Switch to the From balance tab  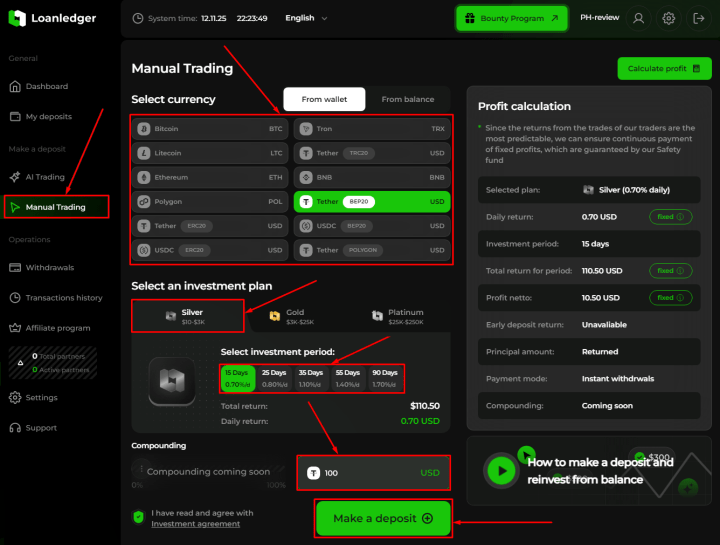pos(408,99)
